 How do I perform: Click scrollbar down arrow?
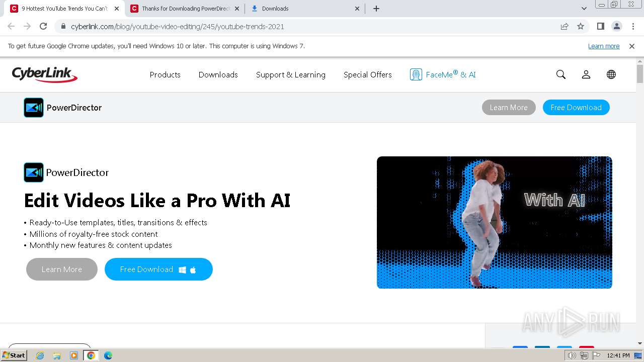pyautogui.click(x=640, y=344)
